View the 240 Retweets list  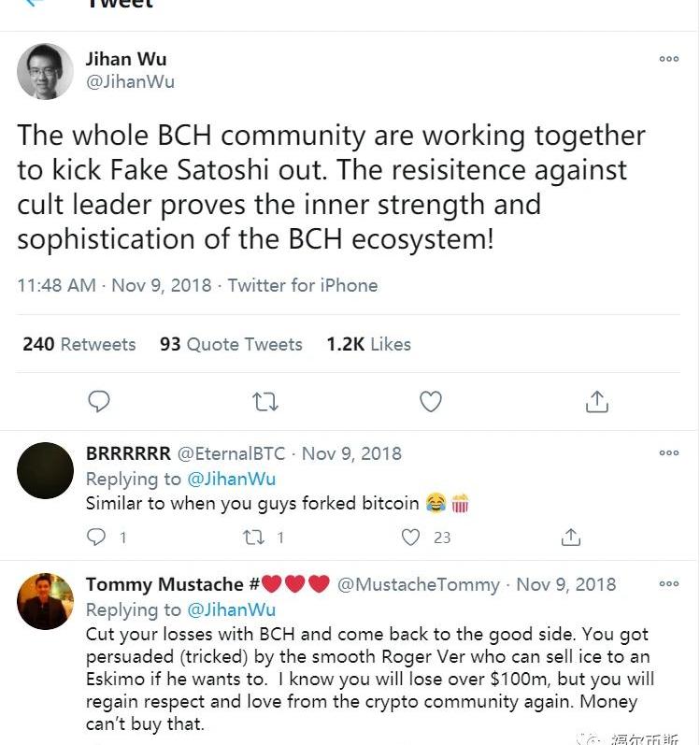pyautogui.click(x=79, y=344)
